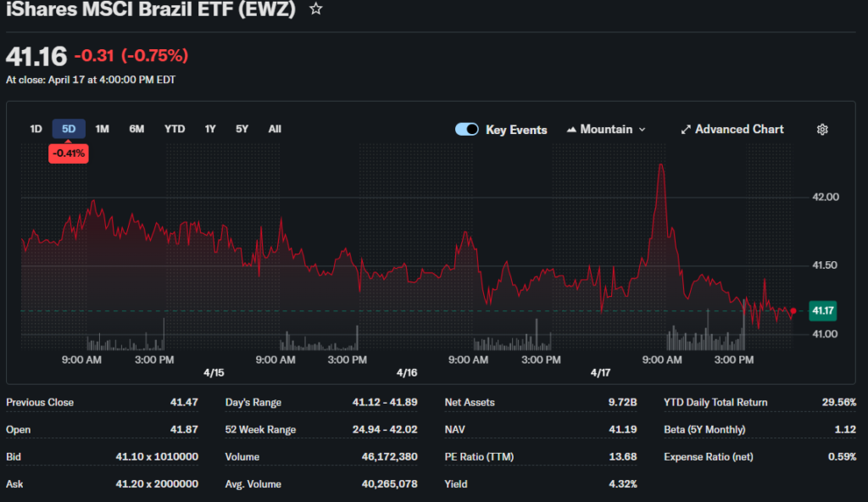The height and width of the screenshot is (502, 868).
Task: Toggle the Key Events switch
Action: coord(467,130)
